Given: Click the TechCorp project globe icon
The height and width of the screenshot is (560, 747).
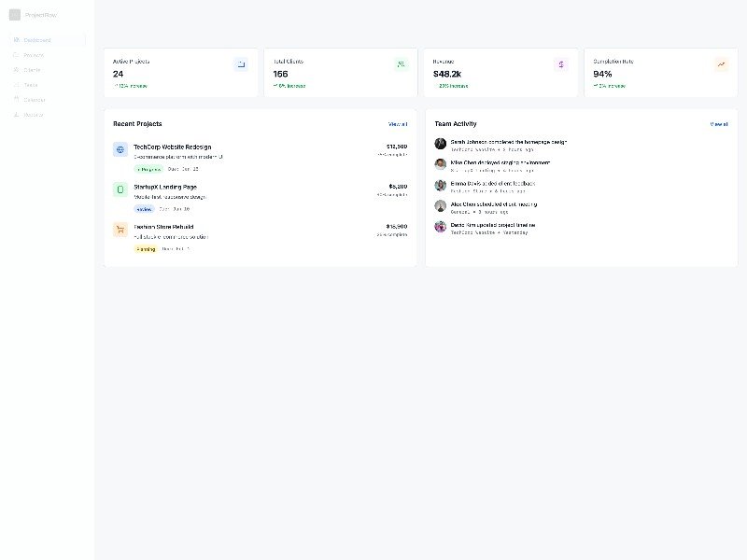Looking at the screenshot, I should [120, 149].
